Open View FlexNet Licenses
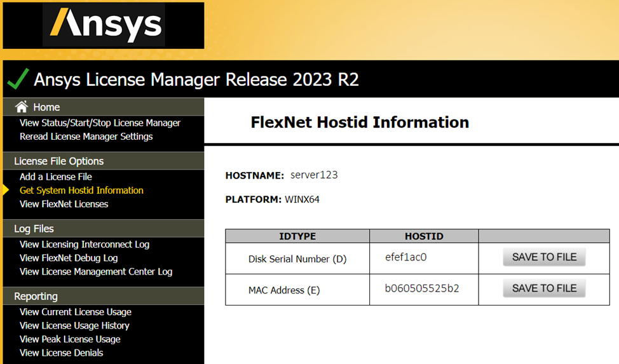The image size is (619, 364). click(64, 204)
